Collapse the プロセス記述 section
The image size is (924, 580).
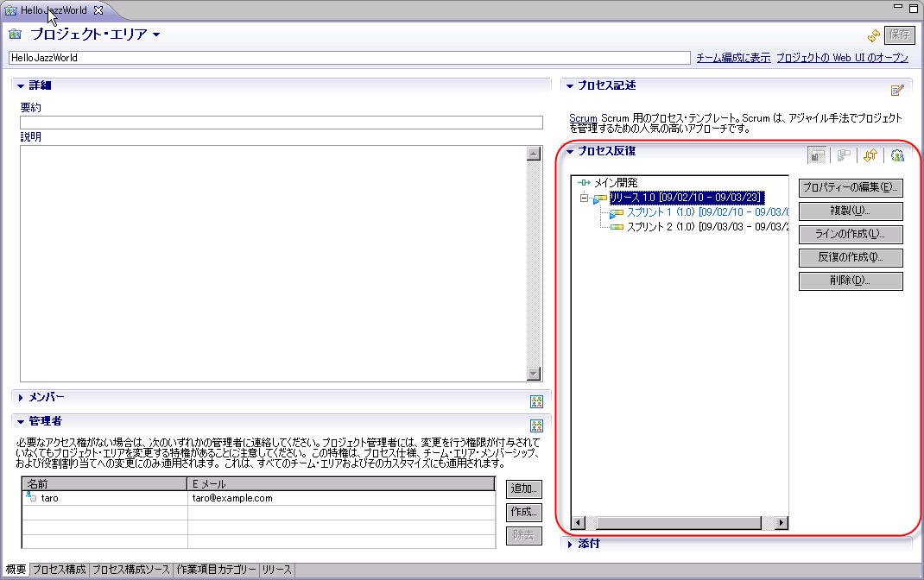(x=570, y=86)
